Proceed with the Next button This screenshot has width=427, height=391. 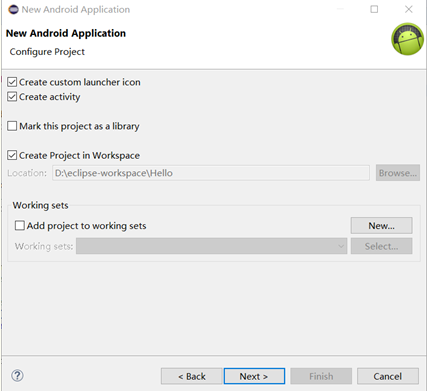[254, 376]
